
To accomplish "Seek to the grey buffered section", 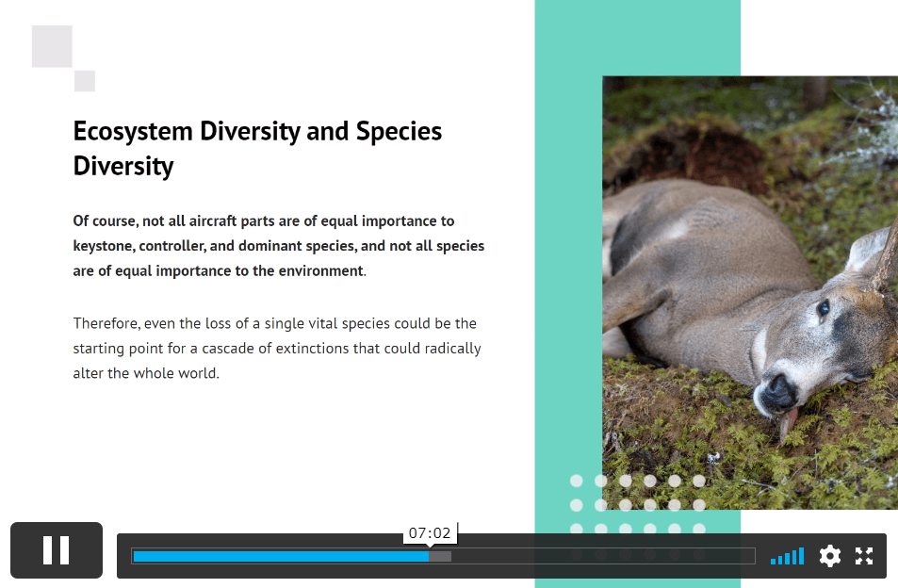I will click(x=440, y=556).
